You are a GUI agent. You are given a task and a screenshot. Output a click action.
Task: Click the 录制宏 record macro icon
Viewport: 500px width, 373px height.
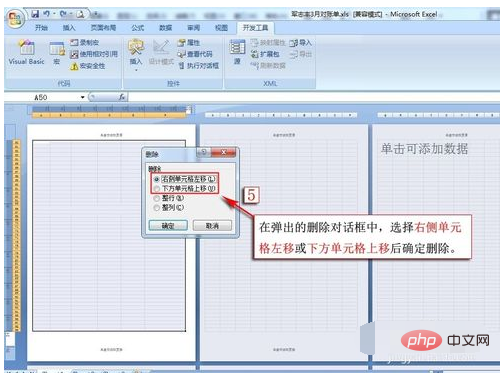click(x=74, y=42)
